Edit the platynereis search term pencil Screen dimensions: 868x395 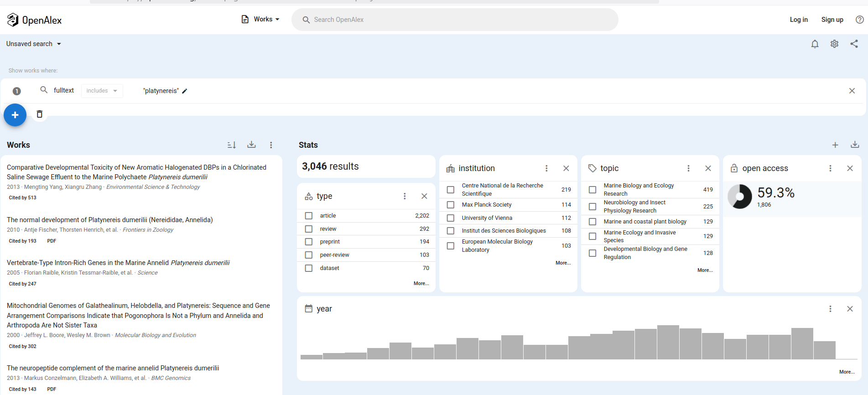tap(185, 91)
